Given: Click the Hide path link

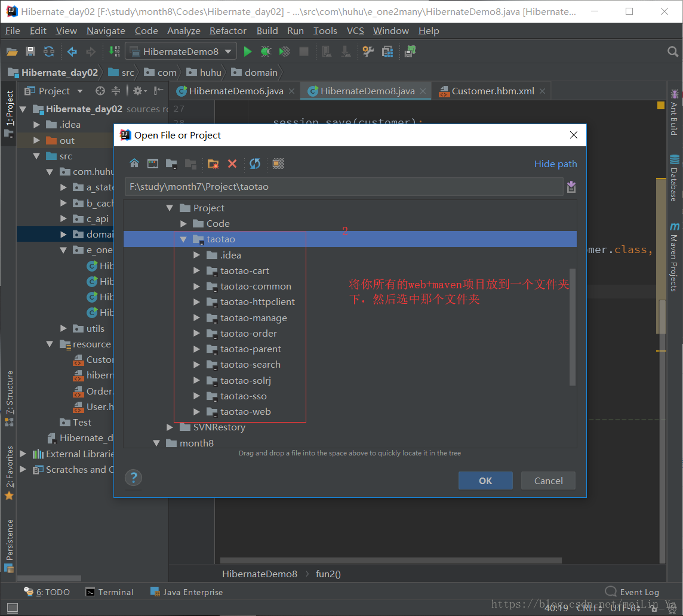Looking at the screenshot, I should tap(555, 164).
